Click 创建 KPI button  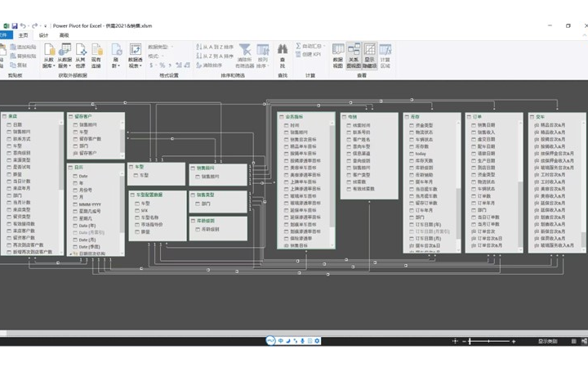point(309,56)
